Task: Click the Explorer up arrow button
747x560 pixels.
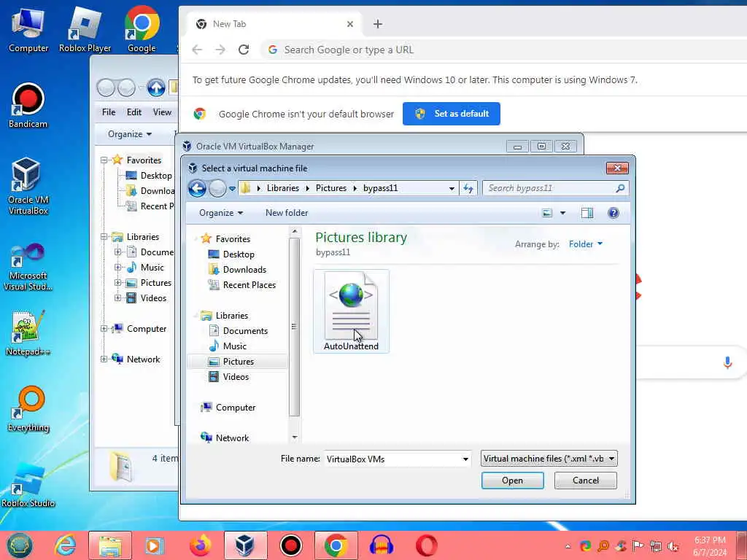Action: coord(156,87)
